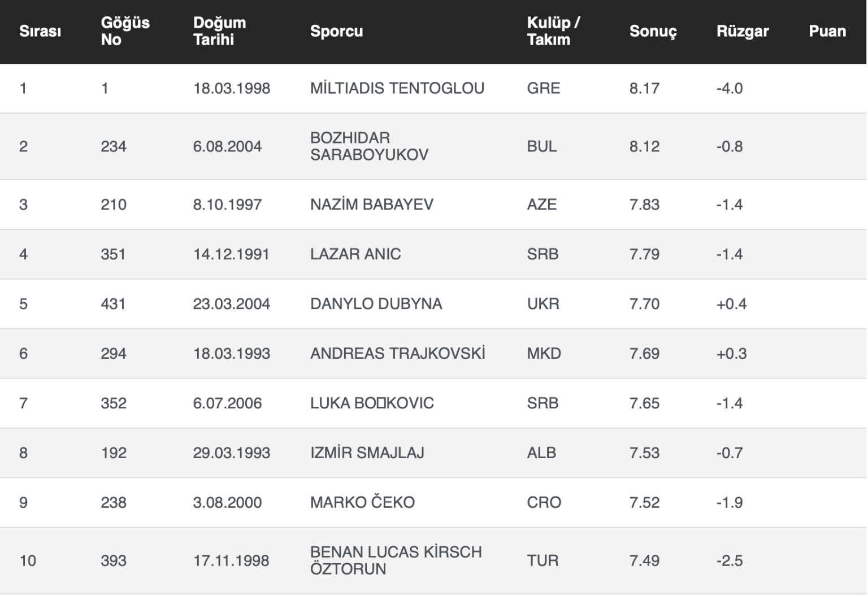This screenshot has width=868, height=596.
Task: Click the 8.17 result value
Action: coord(644,88)
